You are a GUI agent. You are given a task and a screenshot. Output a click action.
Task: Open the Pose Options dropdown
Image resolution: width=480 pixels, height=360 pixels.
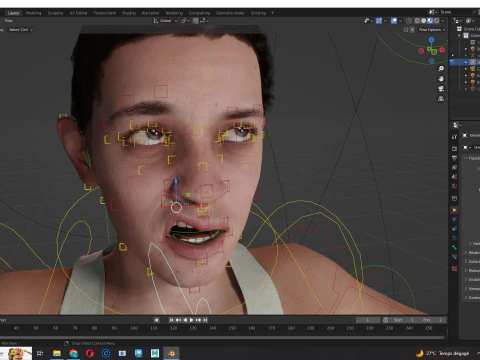[432, 30]
